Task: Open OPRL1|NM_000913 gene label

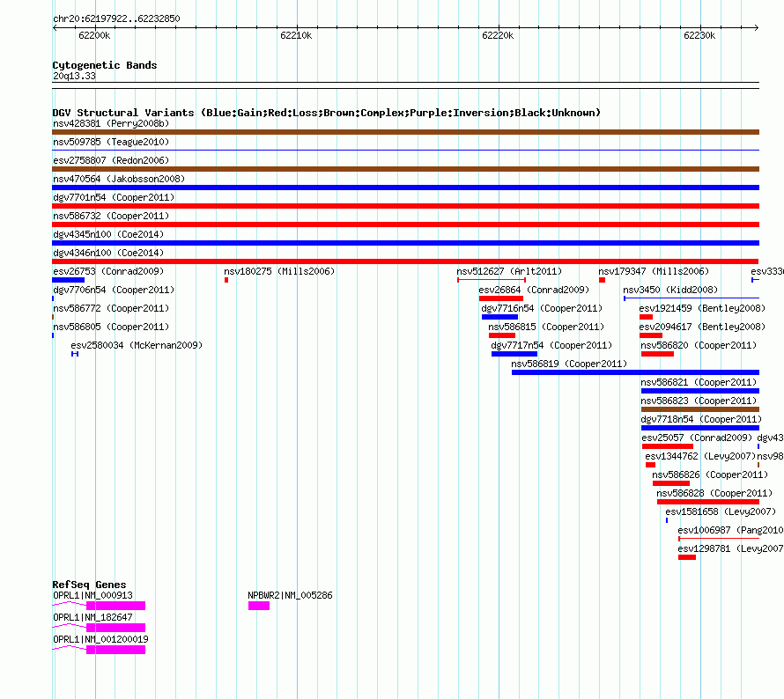Action: point(93,595)
